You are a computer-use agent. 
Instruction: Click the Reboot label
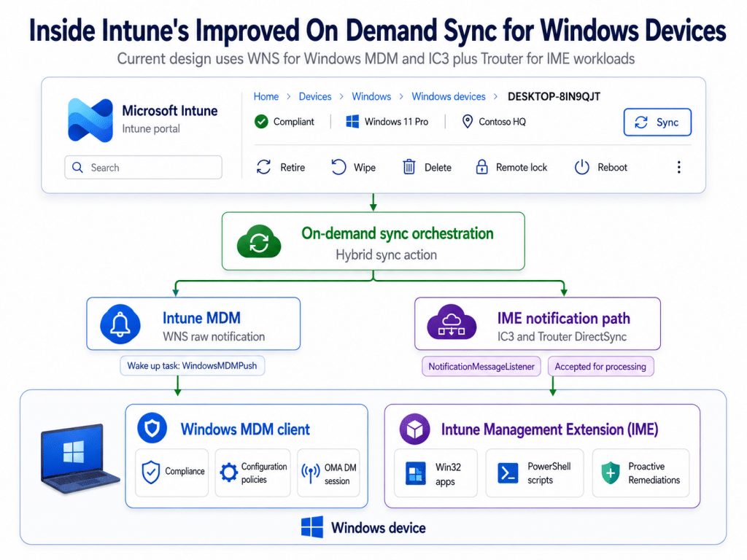pyautogui.click(x=612, y=168)
